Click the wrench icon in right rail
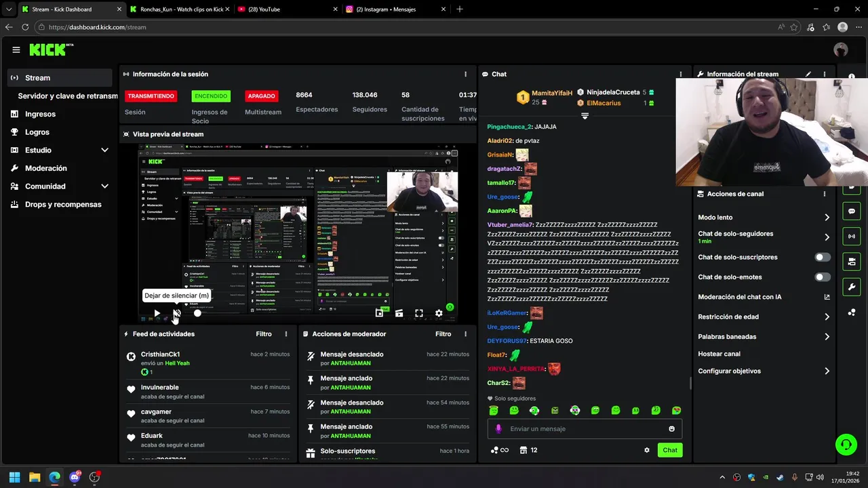 pyautogui.click(x=852, y=287)
